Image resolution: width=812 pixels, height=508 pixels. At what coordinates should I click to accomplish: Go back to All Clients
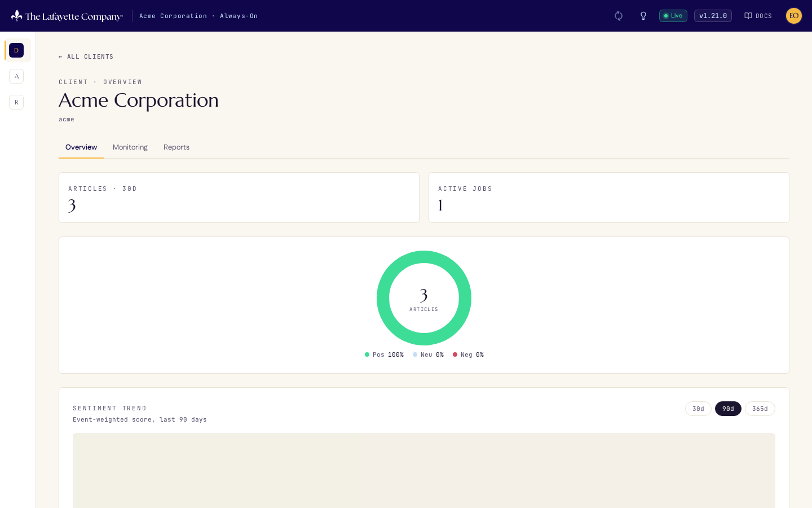pos(86,56)
